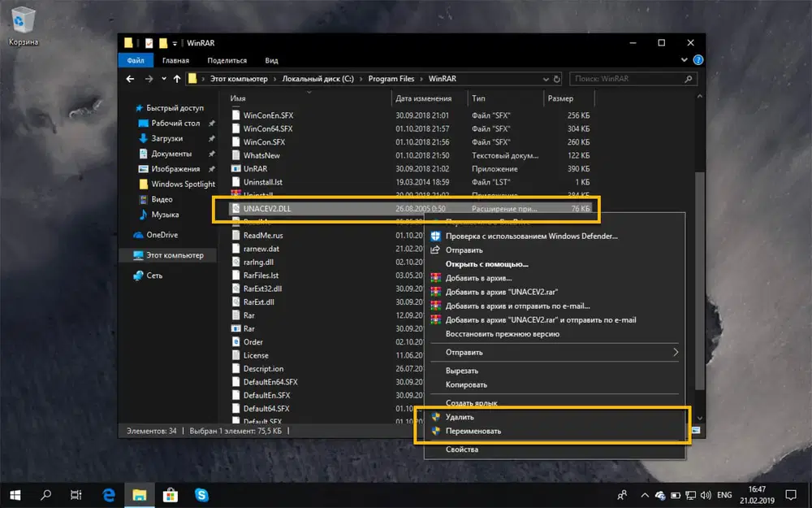Image resolution: width=812 pixels, height=508 pixels.
Task: Click the Back navigation arrow
Action: (131, 79)
